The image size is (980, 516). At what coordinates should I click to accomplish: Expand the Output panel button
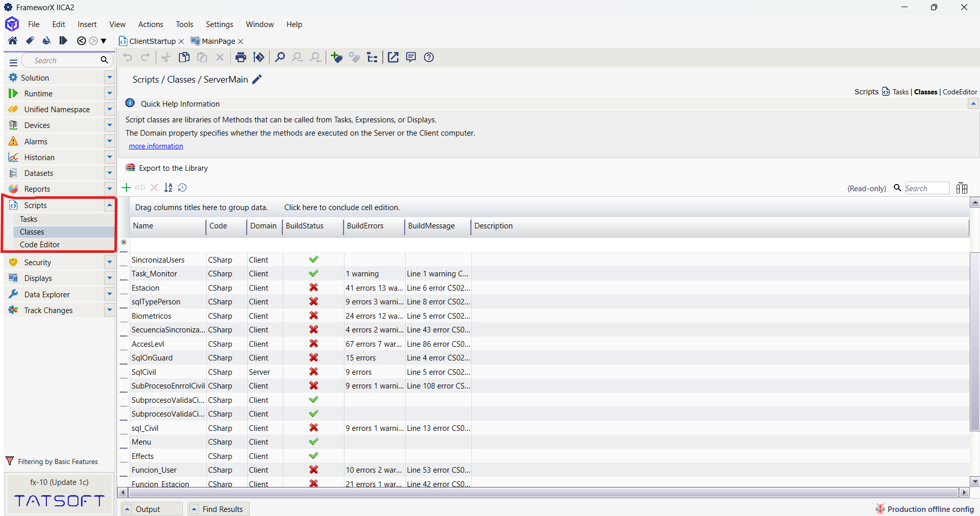[x=152, y=509]
